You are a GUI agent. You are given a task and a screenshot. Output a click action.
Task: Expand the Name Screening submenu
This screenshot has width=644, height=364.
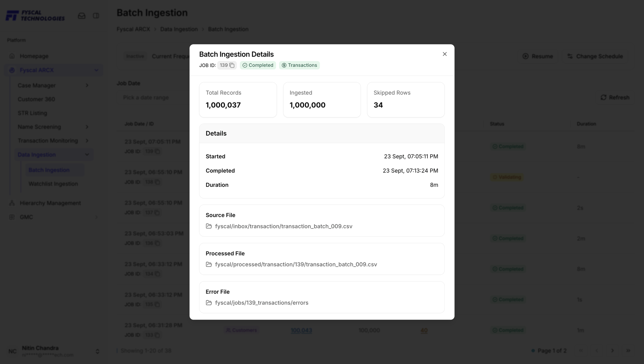pos(87,127)
